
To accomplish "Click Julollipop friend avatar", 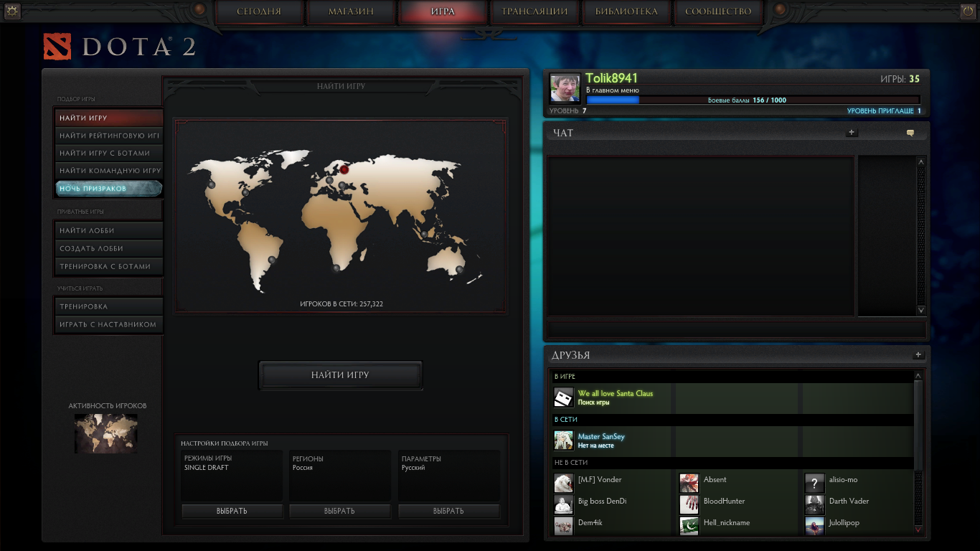I will coord(814,526).
